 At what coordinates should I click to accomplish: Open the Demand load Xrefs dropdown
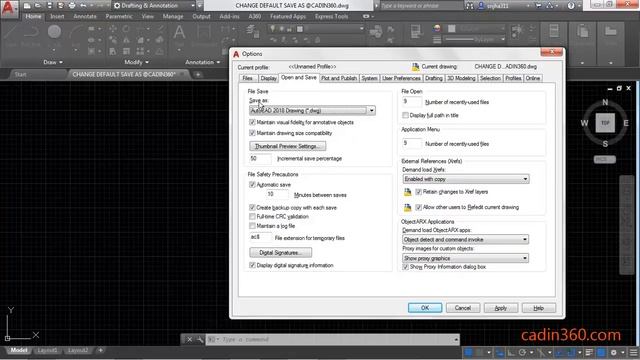(x=466, y=179)
